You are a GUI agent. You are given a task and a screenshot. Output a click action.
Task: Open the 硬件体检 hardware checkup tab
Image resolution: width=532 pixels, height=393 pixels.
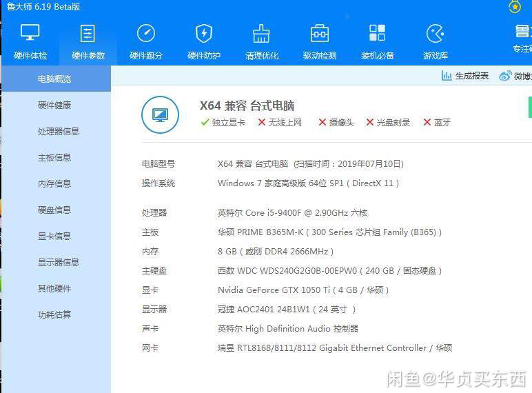(30, 41)
